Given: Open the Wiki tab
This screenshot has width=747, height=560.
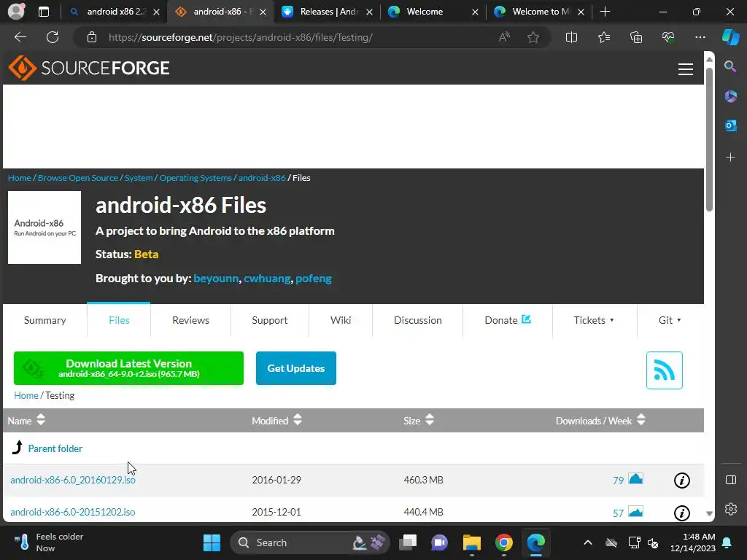Looking at the screenshot, I should coord(341,321).
